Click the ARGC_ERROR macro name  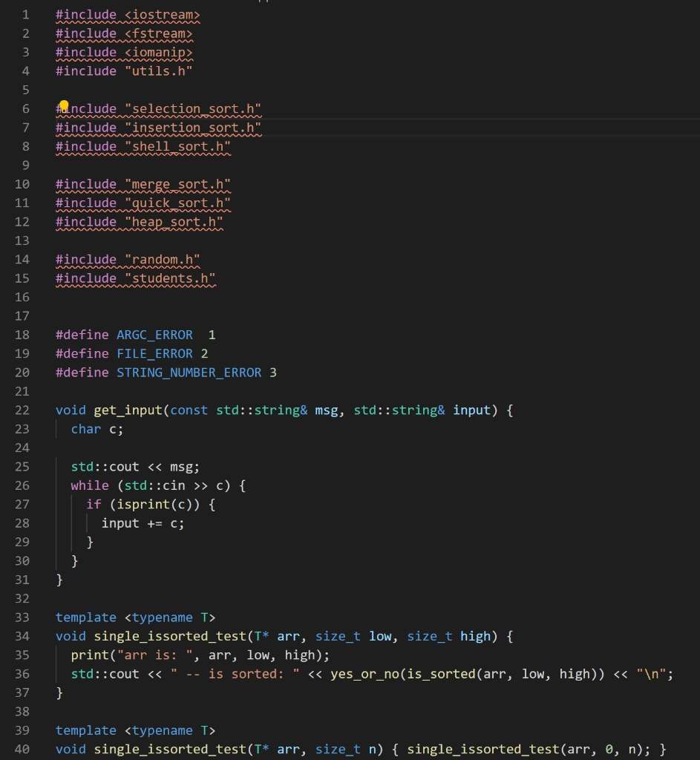pyautogui.click(x=153, y=335)
